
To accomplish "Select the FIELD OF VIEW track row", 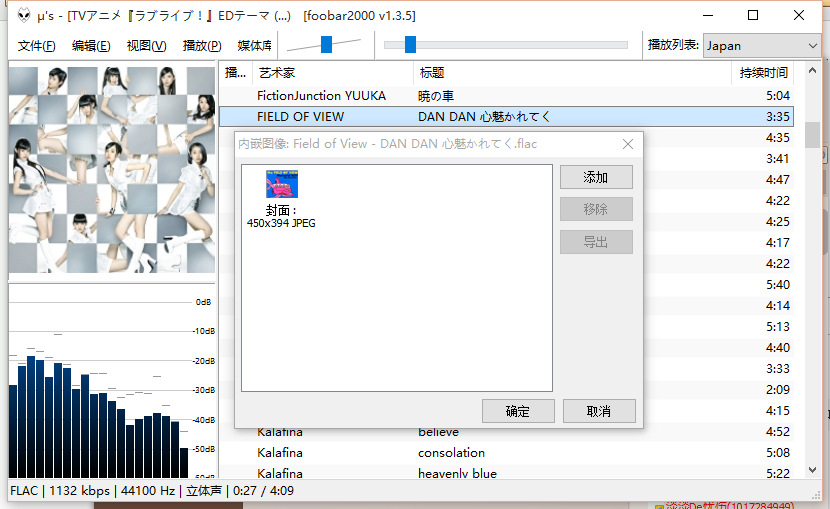I will coord(507,116).
